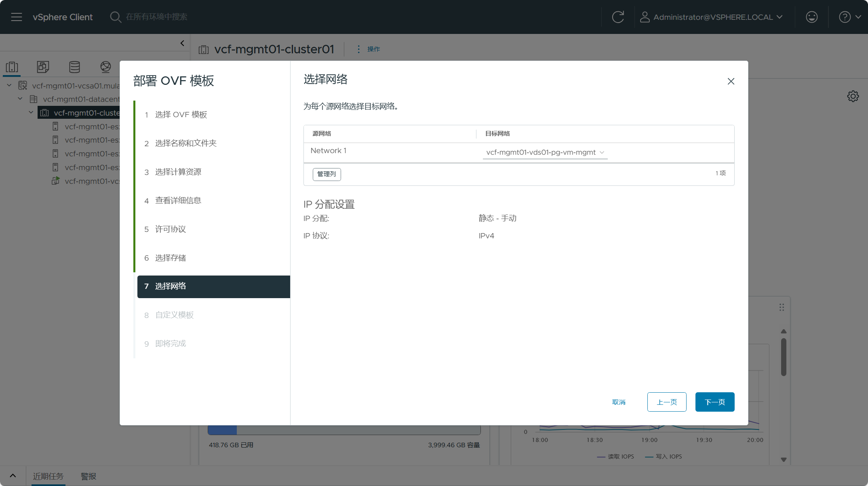Go to step 6 选择存储
This screenshot has width=868, height=486.
tap(170, 258)
